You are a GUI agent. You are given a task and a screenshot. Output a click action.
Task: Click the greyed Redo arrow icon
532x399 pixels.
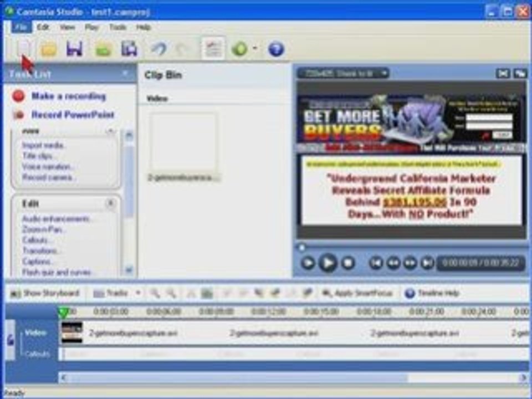tap(182, 49)
